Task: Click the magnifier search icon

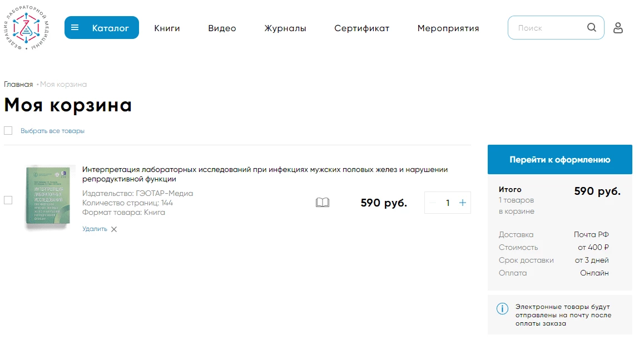Action: pyautogui.click(x=591, y=27)
